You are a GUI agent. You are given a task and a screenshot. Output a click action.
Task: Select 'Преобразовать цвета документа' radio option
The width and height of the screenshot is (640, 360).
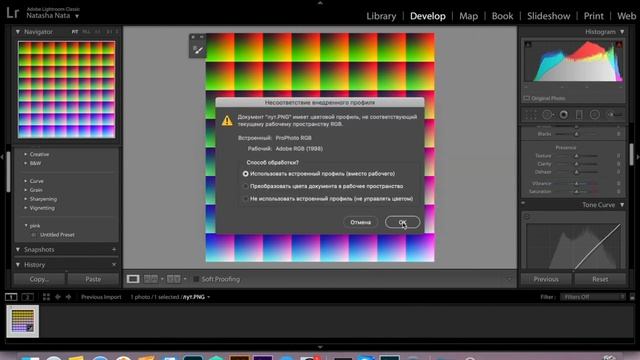click(x=245, y=186)
